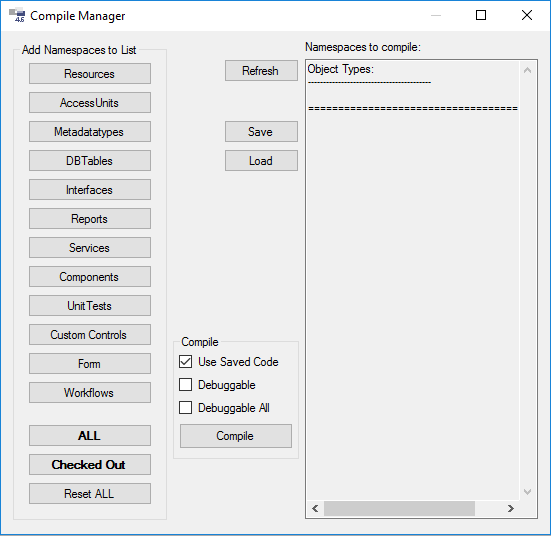The image size is (551, 536).
Task: Add Services namespaces to list
Action: pyautogui.click(x=90, y=247)
